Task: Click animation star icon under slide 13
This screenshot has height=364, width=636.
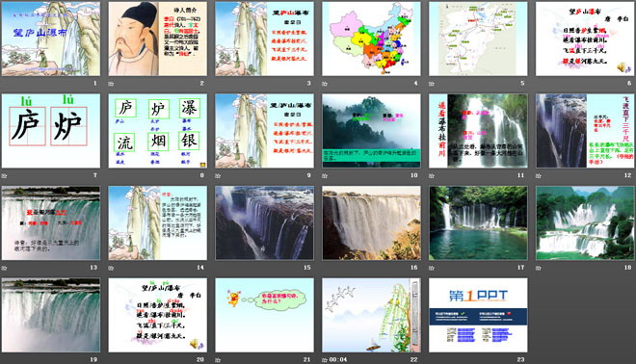Action: point(5,268)
